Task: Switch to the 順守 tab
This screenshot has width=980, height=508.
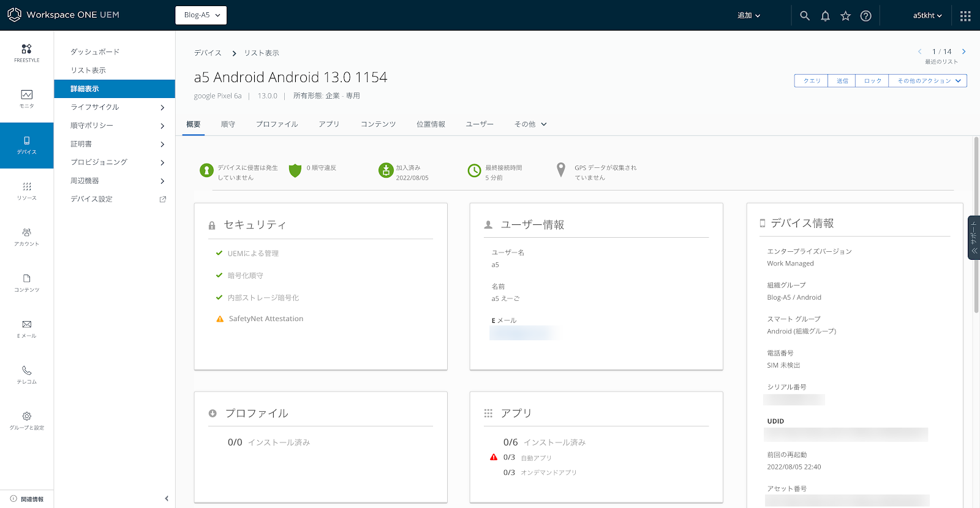Action: [228, 124]
